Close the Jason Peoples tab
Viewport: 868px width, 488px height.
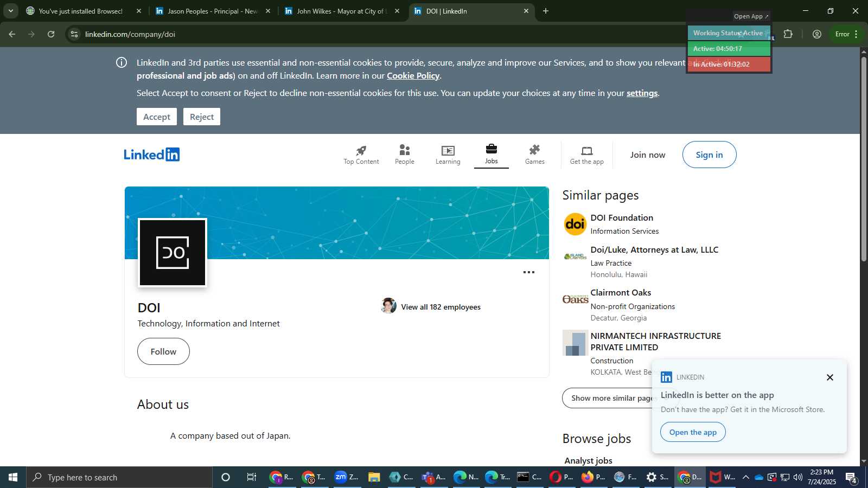268,11
